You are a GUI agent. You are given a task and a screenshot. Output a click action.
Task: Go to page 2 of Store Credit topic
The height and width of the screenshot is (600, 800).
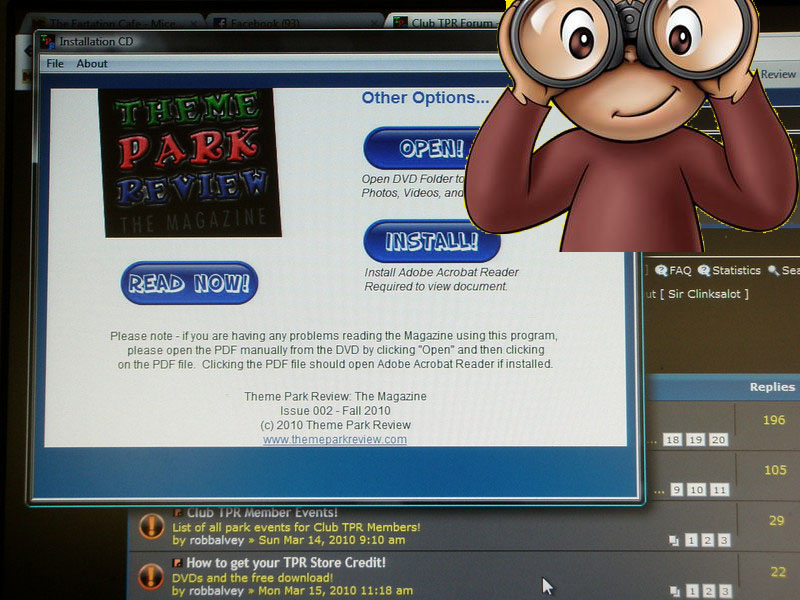click(709, 591)
